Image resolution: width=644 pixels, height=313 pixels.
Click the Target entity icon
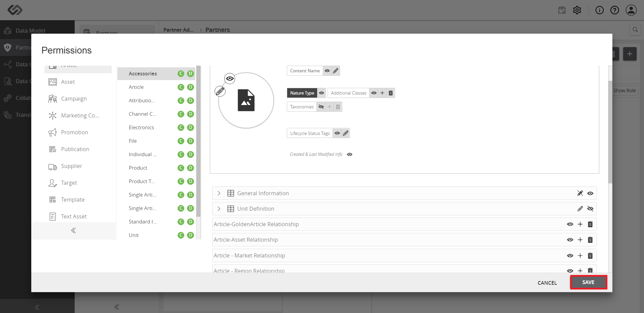pyautogui.click(x=53, y=183)
